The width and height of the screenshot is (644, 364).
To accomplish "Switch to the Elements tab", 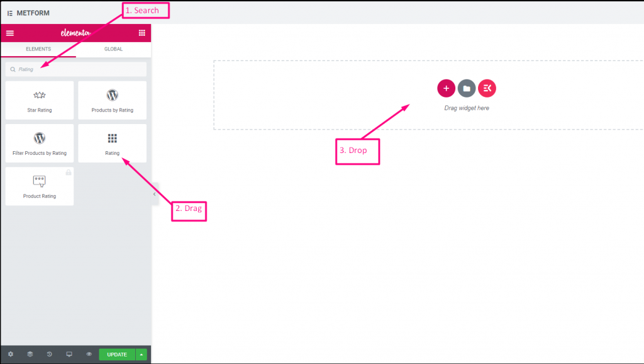I will coord(38,49).
